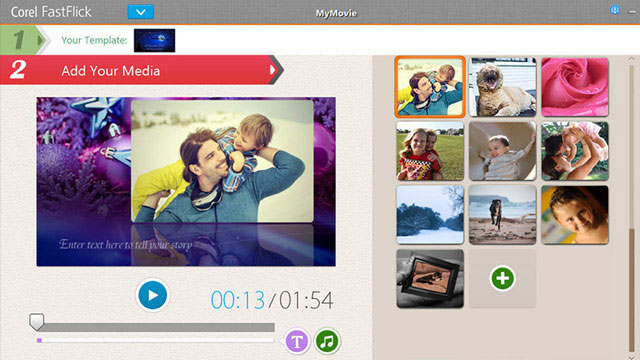Open the green music note options
Image resolution: width=640 pixels, height=360 pixels.
(327, 341)
